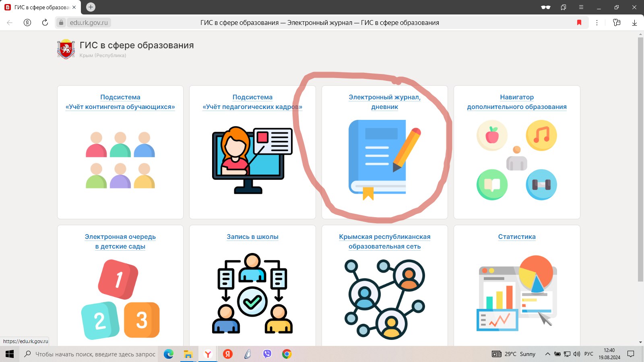
Task: Click the statistics charts icon
Action: click(x=517, y=294)
